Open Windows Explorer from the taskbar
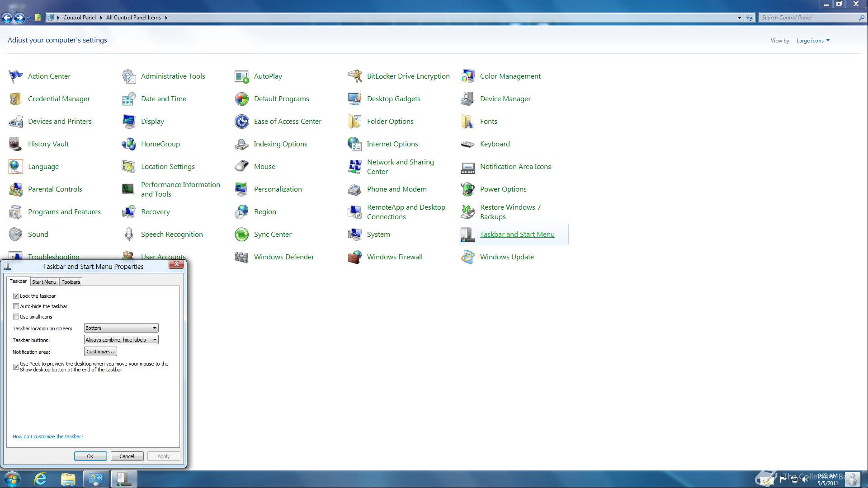The image size is (868, 488). pyautogui.click(x=68, y=479)
